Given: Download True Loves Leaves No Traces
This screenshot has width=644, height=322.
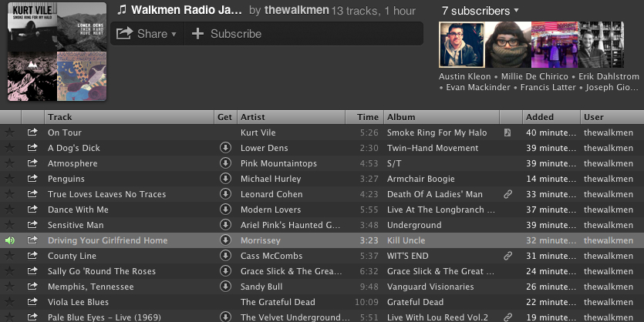Looking at the screenshot, I should click(x=225, y=193).
